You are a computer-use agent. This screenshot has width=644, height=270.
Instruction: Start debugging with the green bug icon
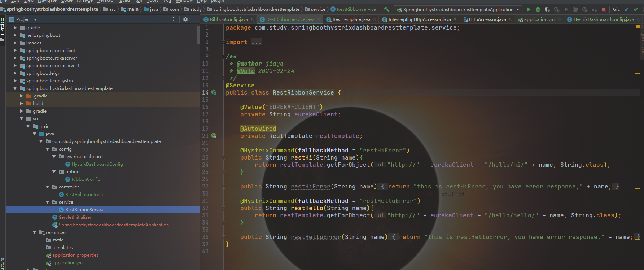pyautogui.click(x=538, y=9)
